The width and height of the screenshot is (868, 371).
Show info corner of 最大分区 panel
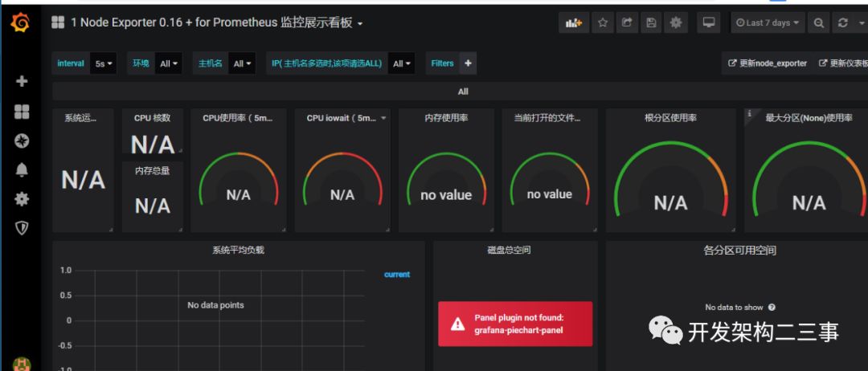[750, 113]
